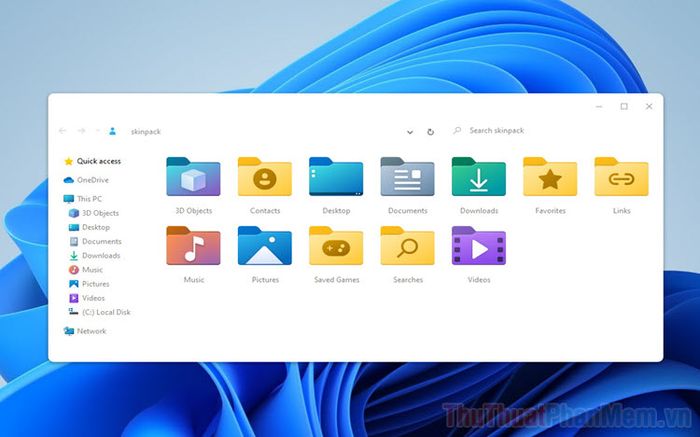Select the Videos folder in main pane

tap(479, 246)
